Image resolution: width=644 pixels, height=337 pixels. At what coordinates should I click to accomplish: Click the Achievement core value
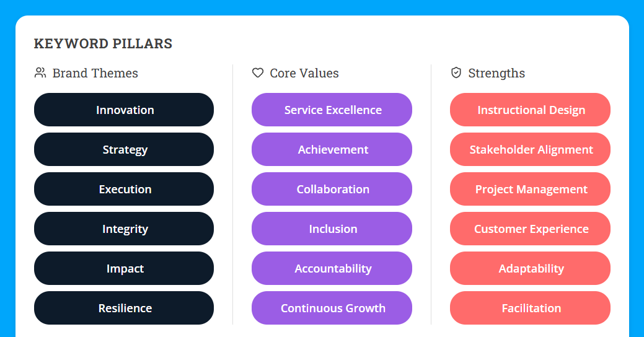[332, 149]
